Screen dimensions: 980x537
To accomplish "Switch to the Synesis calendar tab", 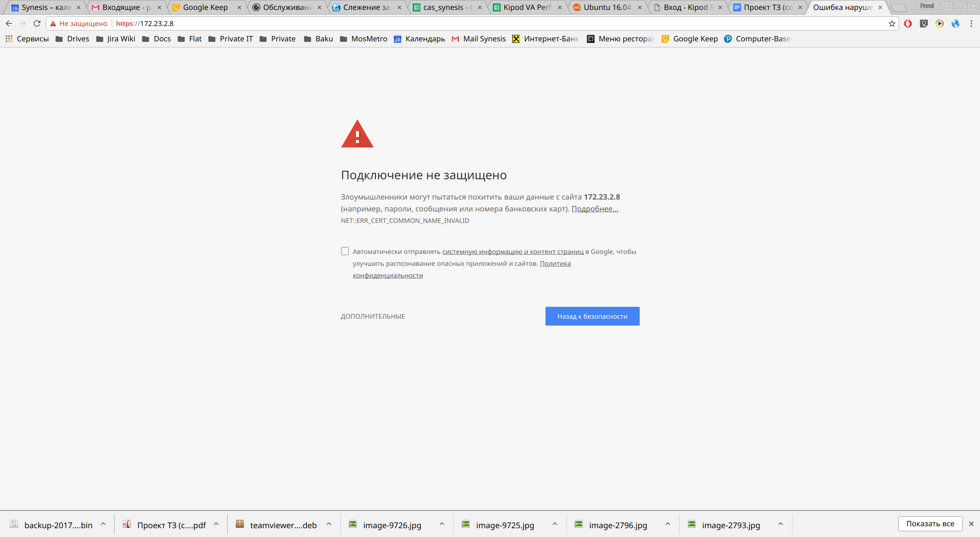I will 46,7.
